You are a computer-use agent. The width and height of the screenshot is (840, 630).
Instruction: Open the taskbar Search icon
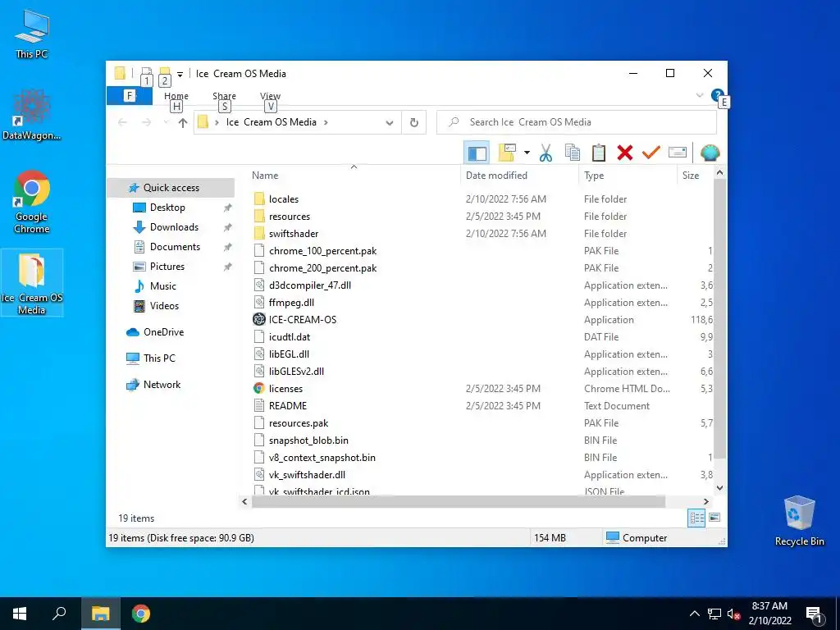59,614
